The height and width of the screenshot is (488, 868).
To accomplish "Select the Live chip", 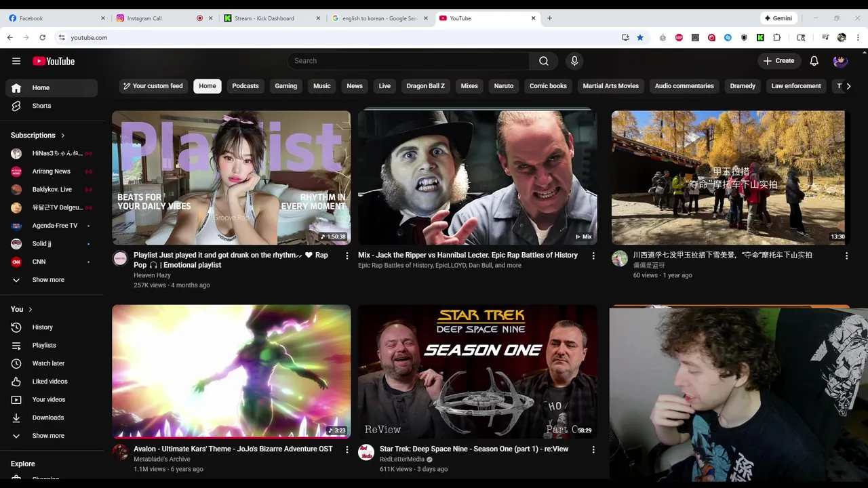I will [384, 86].
